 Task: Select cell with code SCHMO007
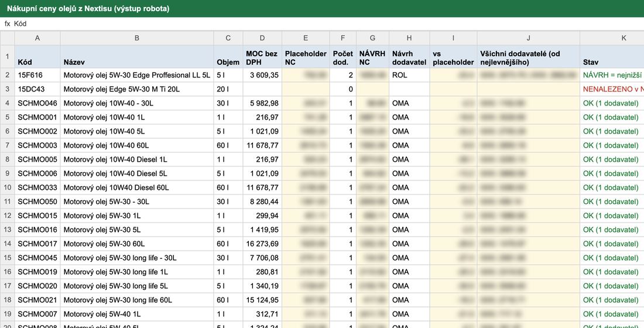(x=37, y=314)
